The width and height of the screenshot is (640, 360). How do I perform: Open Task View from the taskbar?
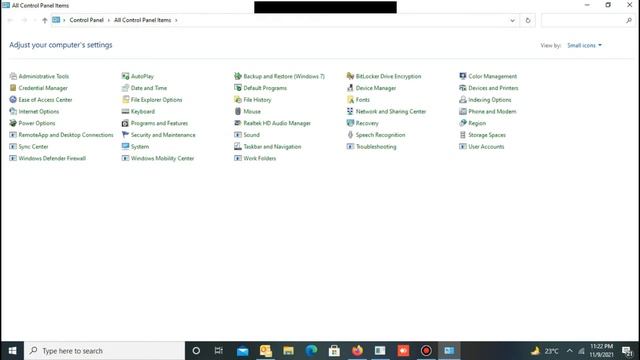tap(219, 351)
